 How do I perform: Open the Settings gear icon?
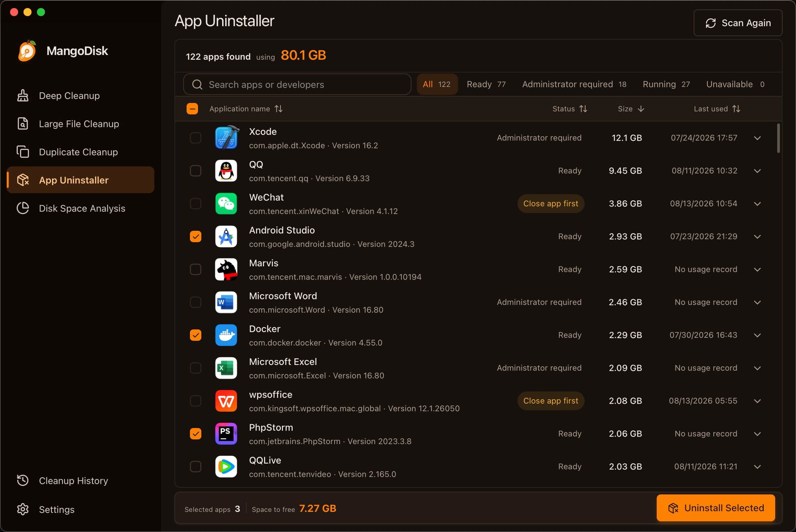[x=23, y=510]
